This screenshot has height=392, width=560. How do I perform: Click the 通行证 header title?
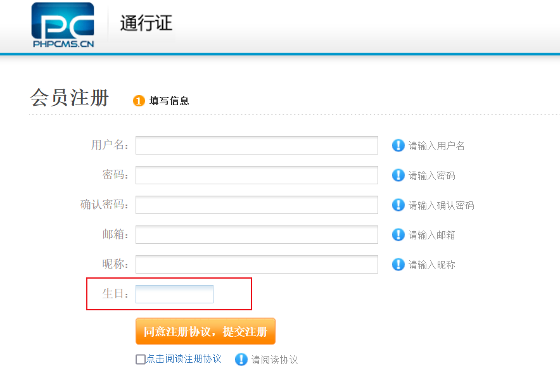pos(146,23)
